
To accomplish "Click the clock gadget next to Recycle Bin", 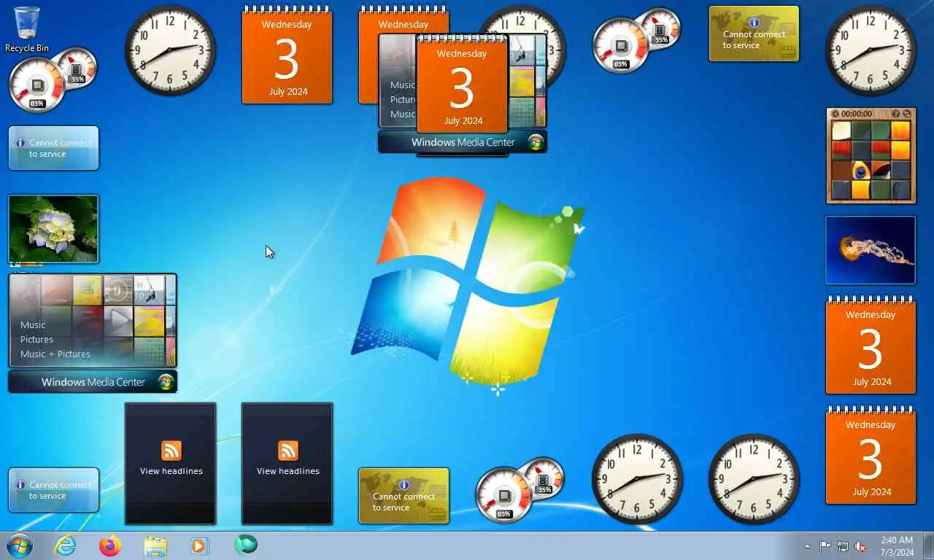I will [x=170, y=50].
